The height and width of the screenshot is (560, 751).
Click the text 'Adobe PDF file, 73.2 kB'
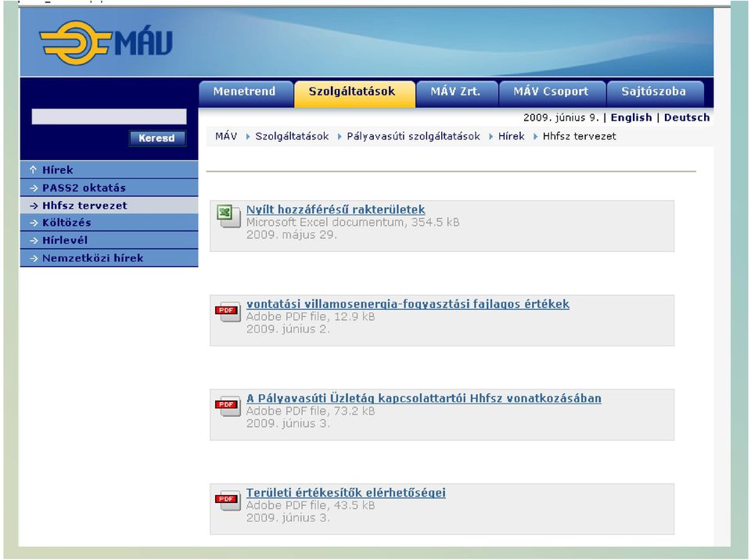click(x=311, y=411)
